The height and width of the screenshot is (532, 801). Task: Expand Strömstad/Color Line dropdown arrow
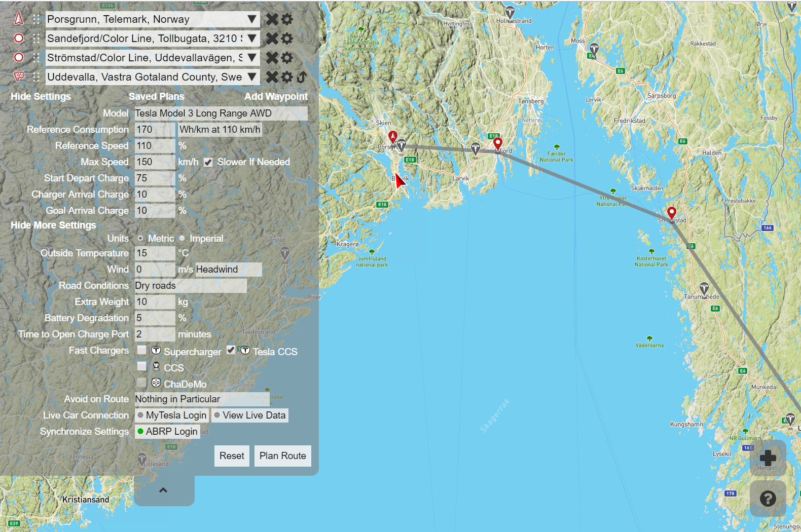pos(251,58)
